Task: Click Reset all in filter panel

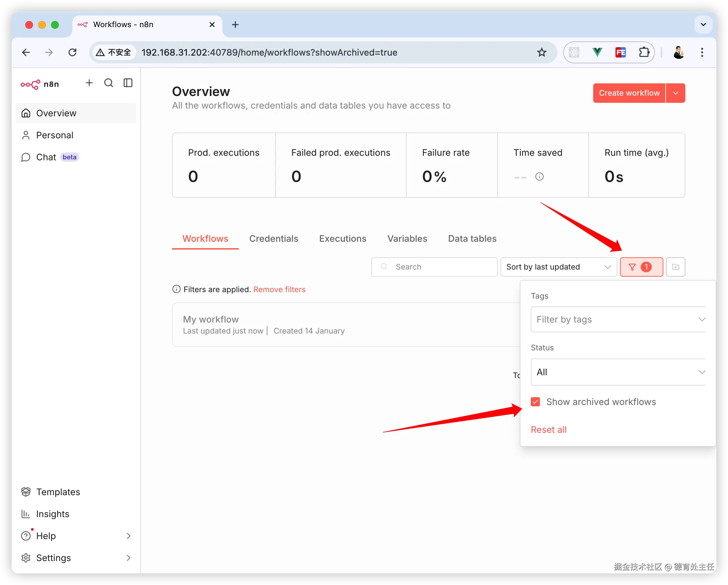Action: click(x=548, y=430)
